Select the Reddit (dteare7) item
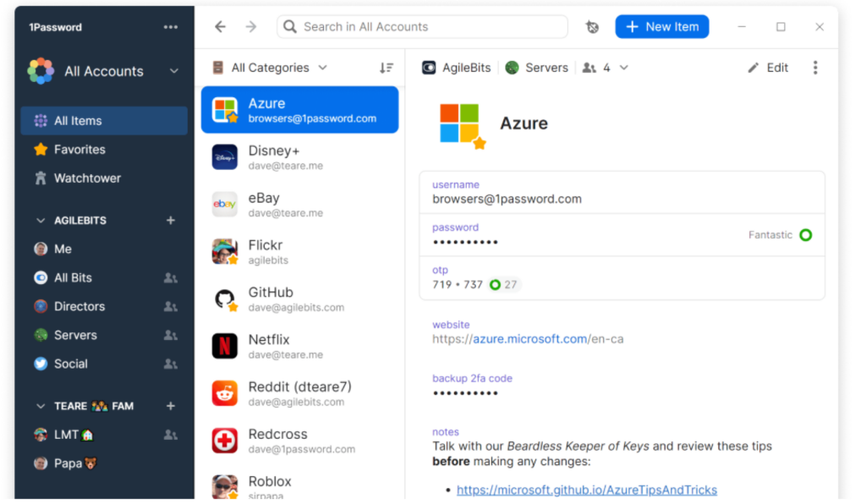Screen dimensions: 866x504 [x=300, y=393]
